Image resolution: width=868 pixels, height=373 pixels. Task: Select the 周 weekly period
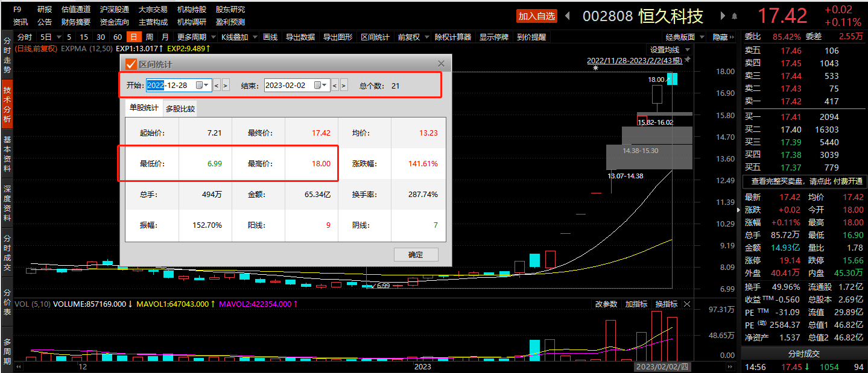click(x=149, y=37)
